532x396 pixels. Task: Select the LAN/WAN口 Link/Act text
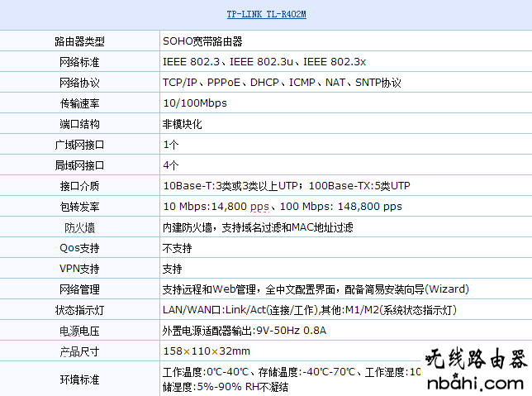pyautogui.click(x=310, y=310)
